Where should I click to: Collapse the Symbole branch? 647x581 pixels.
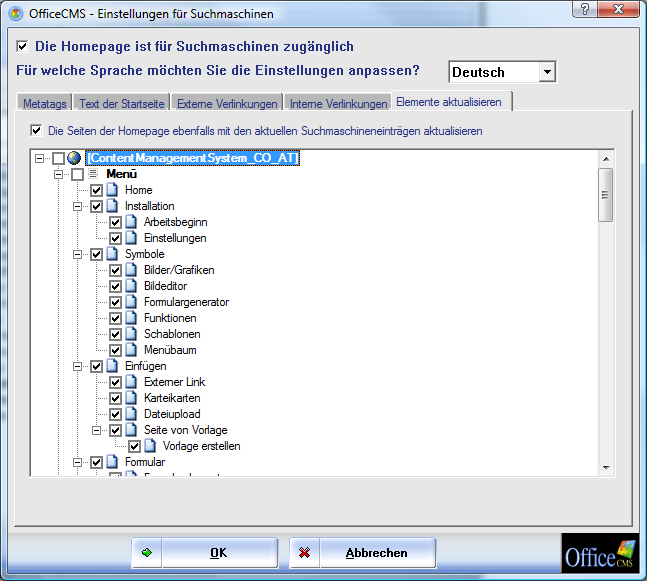(x=77, y=254)
